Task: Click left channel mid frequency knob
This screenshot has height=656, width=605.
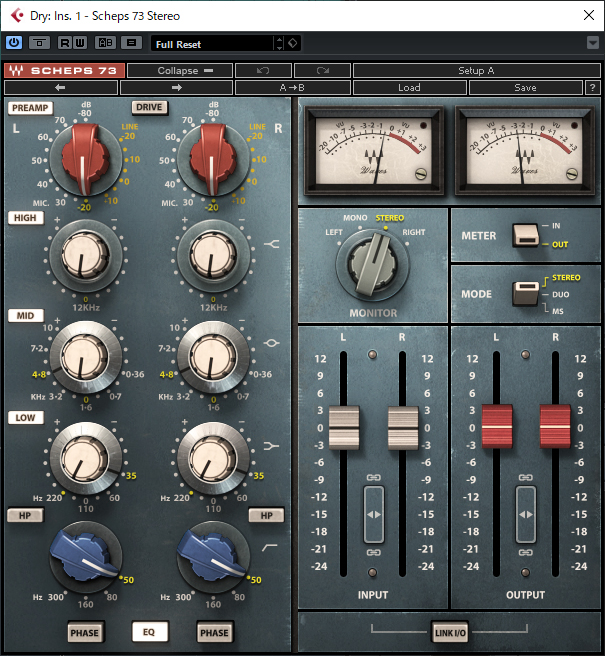Action: tap(85, 358)
